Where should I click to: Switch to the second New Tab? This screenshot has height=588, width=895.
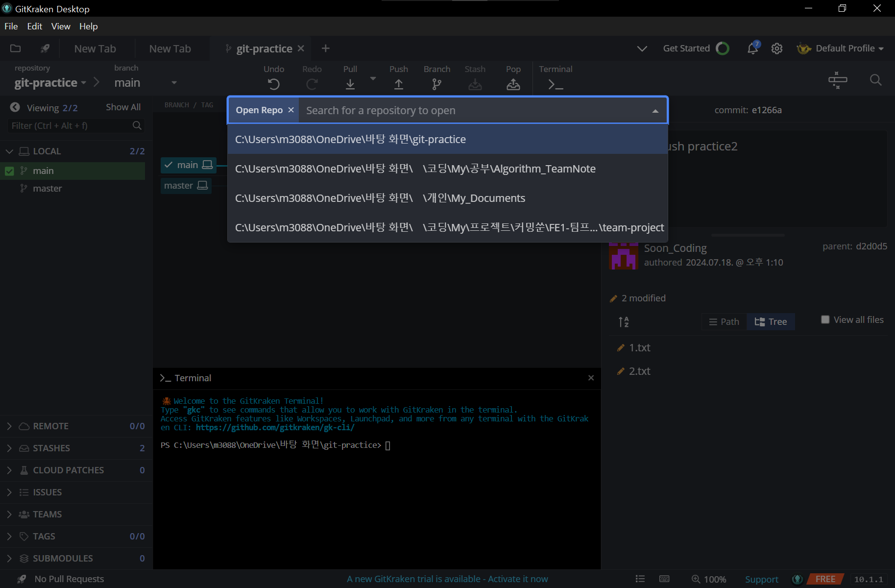[x=170, y=49]
